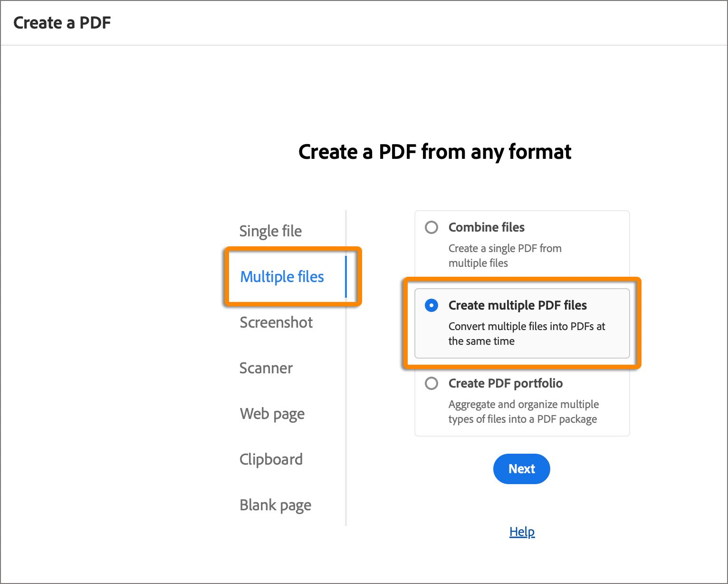Click the Multiple files highlighted sidebar entry
Screen dimensions: 728x584
click(282, 276)
